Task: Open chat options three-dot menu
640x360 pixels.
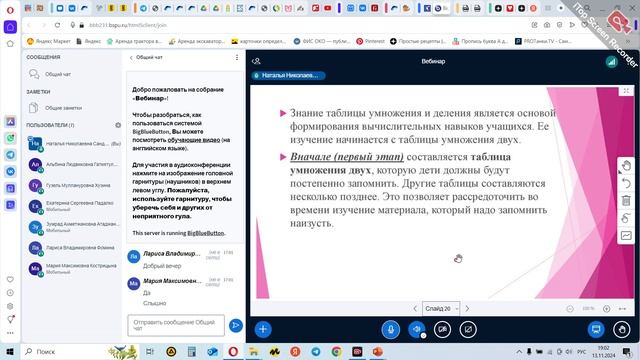Action: pyautogui.click(x=237, y=58)
